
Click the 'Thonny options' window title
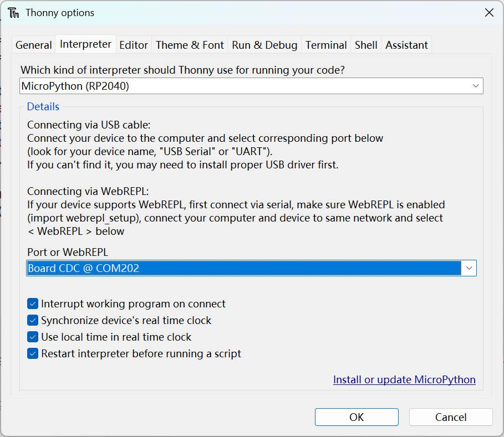pos(60,13)
